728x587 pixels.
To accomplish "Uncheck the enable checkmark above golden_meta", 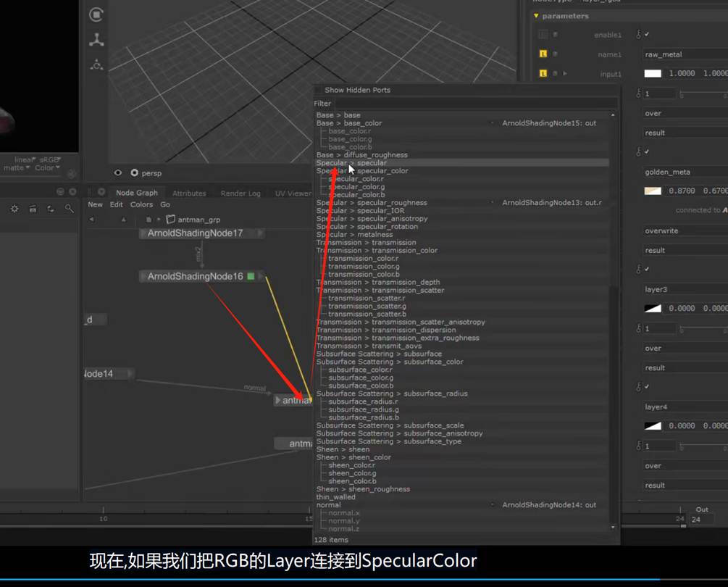I will click(x=647, y=152).
